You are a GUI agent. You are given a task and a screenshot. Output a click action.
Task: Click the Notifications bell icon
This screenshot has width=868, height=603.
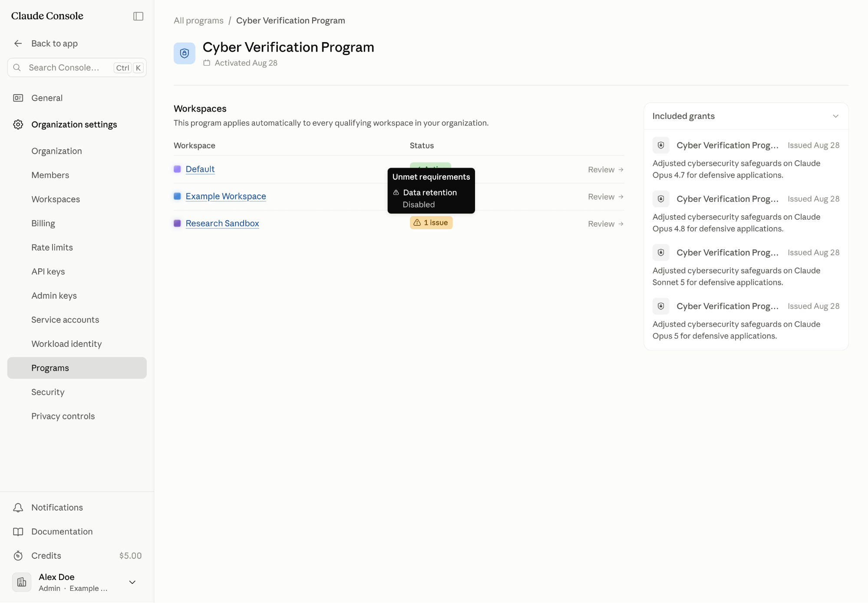tap(18, 507)
